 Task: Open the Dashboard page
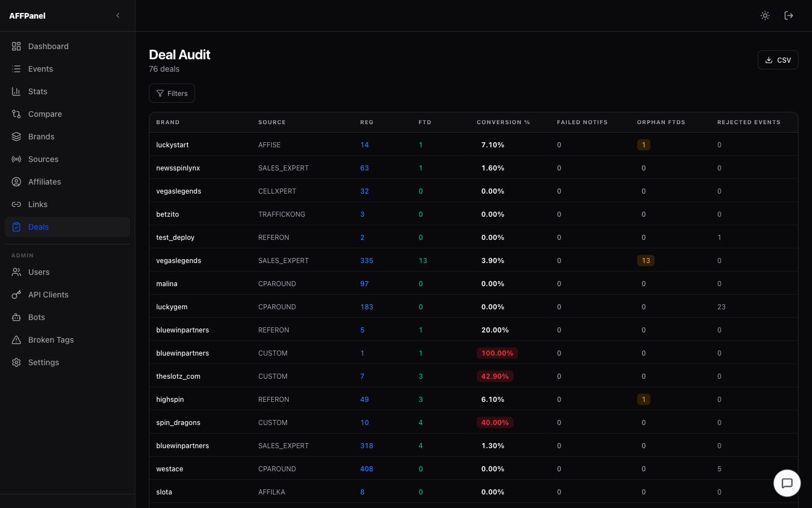[48, 46]
